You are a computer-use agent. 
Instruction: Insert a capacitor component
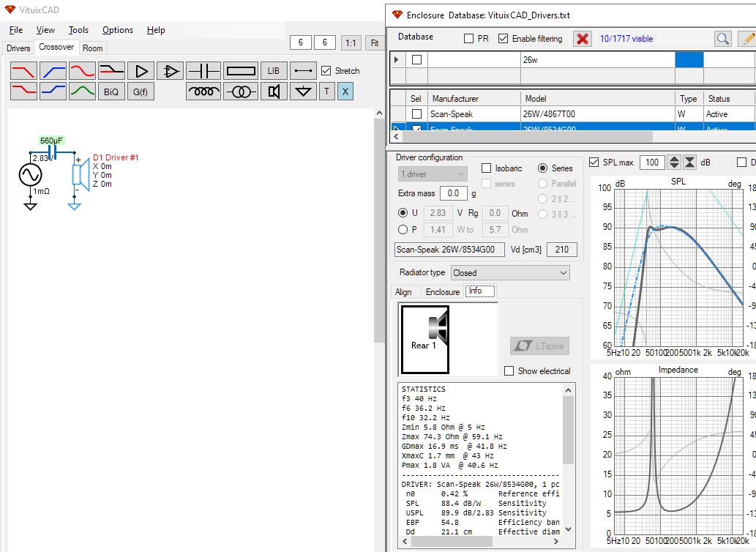point(203,71)
